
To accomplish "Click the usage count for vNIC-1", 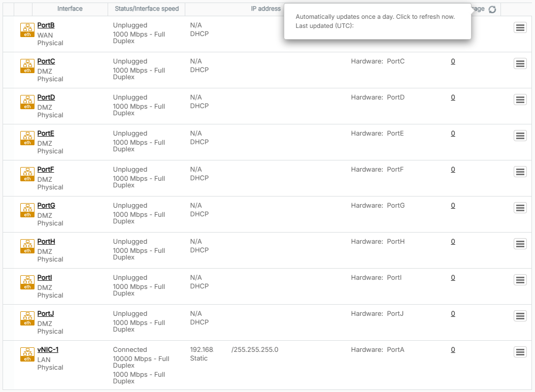I will coord(453,350).
